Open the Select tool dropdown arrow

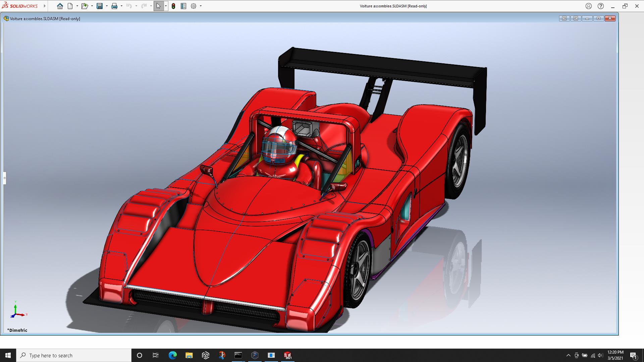tap(166, 6)
